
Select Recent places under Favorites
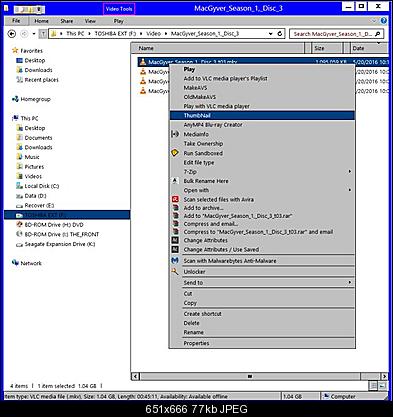[x=41, y=80]
